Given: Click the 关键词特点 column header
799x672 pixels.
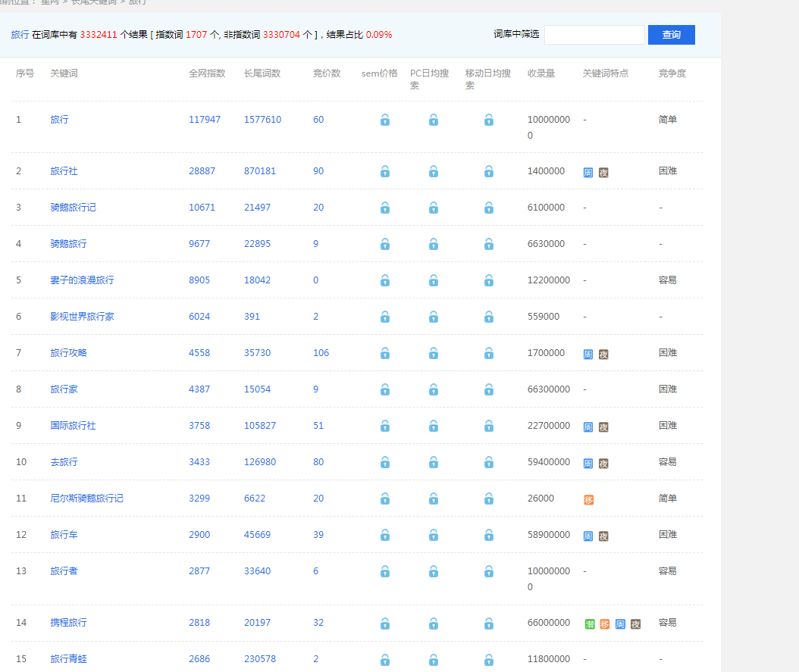Looking at the screenshot, I should pyautogui.click(x=606, y=73).
